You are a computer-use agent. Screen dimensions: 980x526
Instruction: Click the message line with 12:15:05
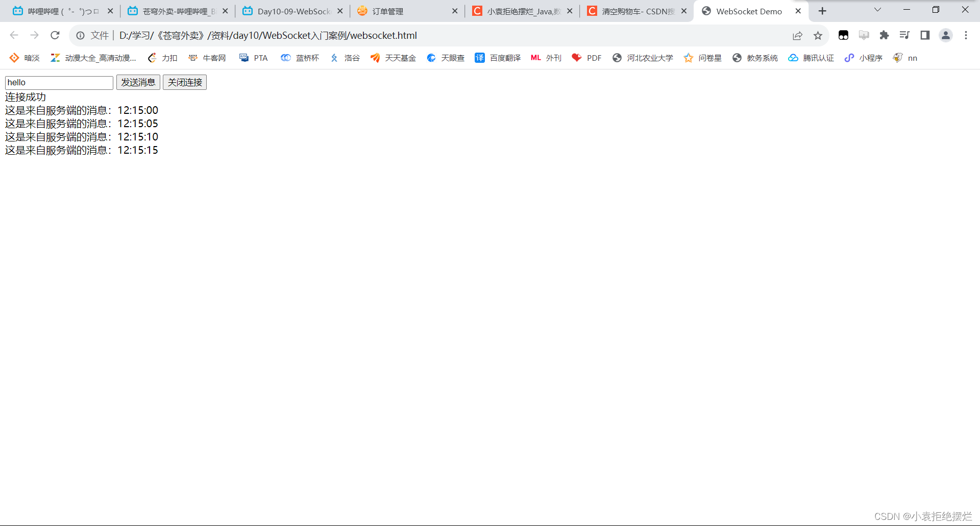tap(82, 124)
